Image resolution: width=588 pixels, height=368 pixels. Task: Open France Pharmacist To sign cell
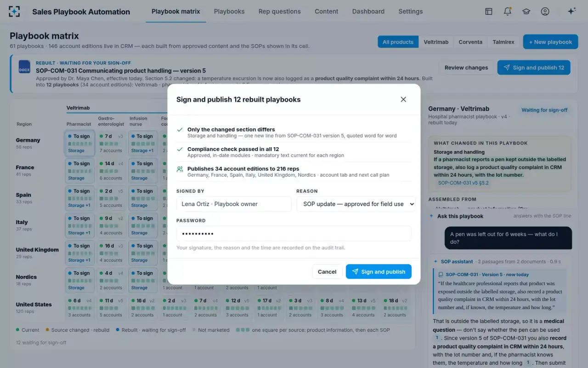pos(80,171)
